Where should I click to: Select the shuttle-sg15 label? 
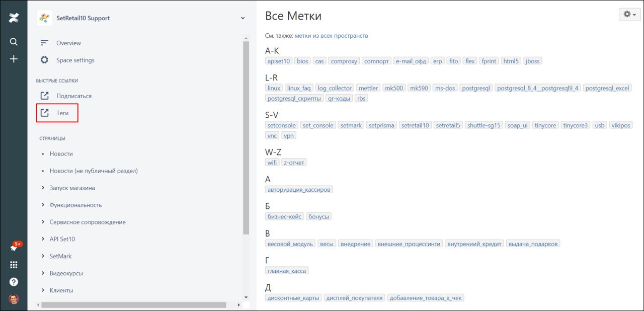point(484,125)
